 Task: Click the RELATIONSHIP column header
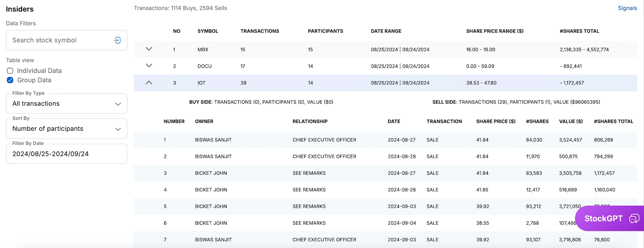pyautogui.click(x=310, y=121)
